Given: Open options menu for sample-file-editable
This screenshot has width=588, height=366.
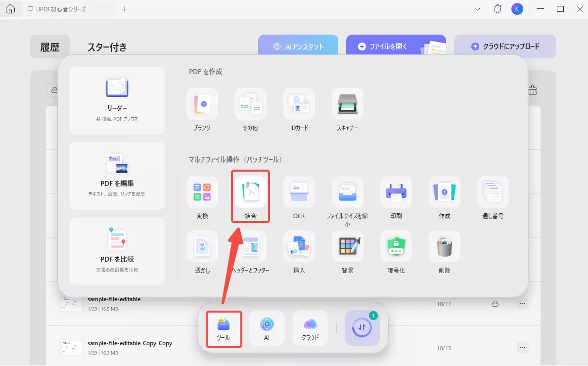Looking at the screenshot, I should point(523,304).
